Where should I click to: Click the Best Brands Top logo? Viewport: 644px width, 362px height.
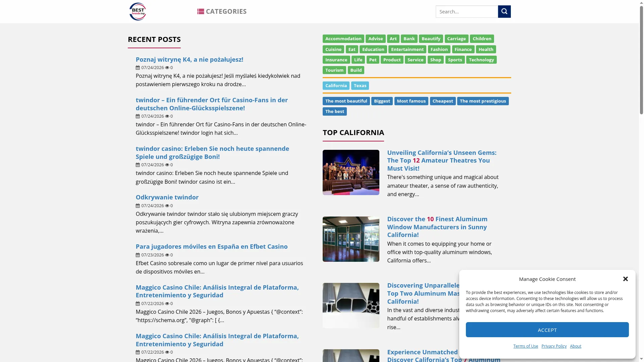point(138,11)
